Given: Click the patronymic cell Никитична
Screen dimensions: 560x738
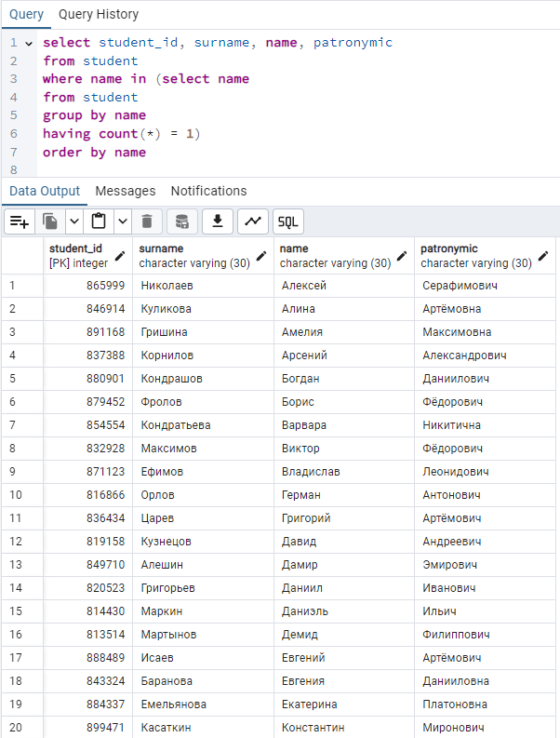Looking at the screenshot, I should pyautogui.click(x=485, y=425).
